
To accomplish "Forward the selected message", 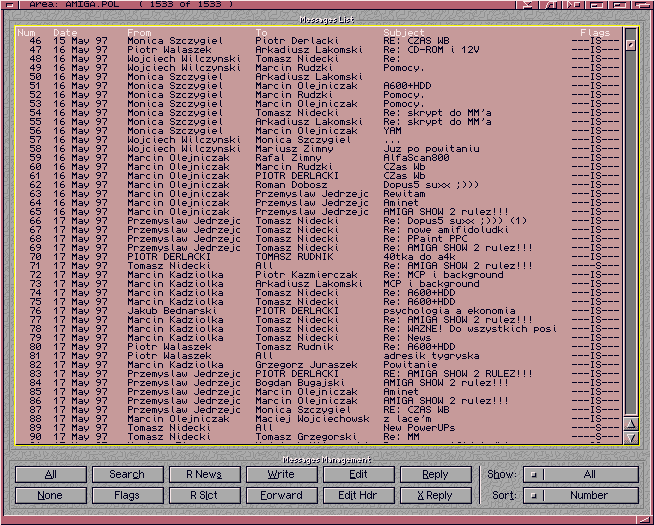I will (x=281, y=495).
